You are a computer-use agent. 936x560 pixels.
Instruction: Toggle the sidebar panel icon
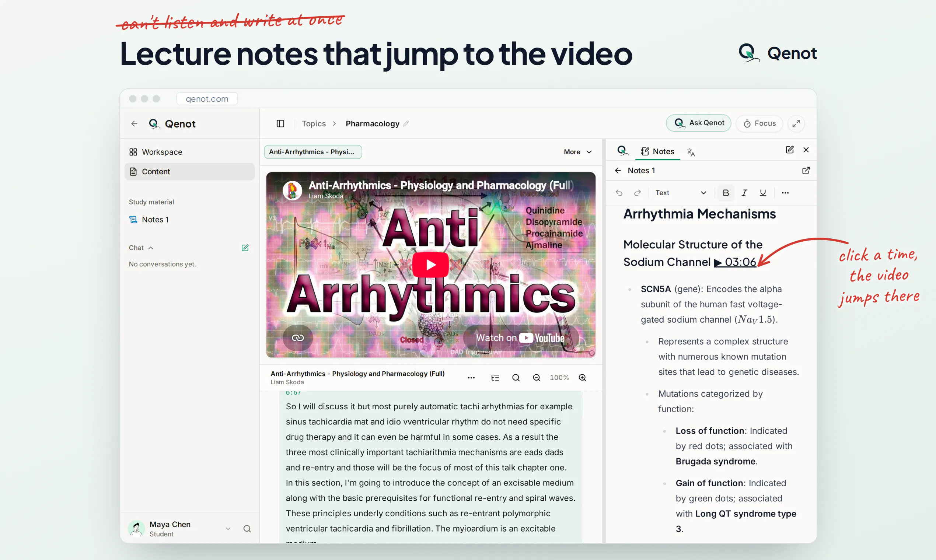pos(280,124)
